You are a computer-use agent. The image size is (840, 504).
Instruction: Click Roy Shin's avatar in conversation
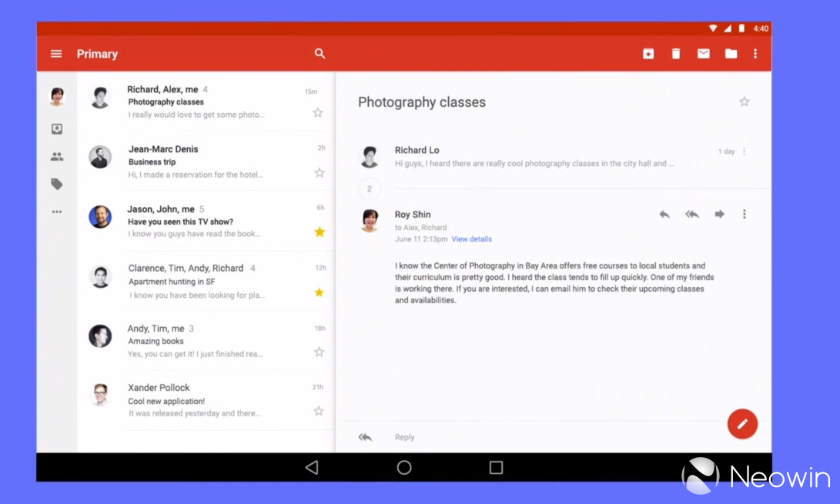[x=370, y=221]
